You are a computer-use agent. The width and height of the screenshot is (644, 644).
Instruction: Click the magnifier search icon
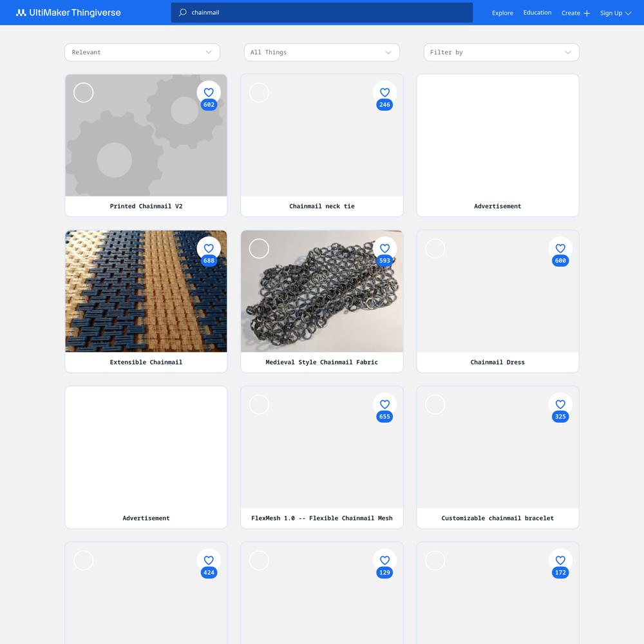183,13
